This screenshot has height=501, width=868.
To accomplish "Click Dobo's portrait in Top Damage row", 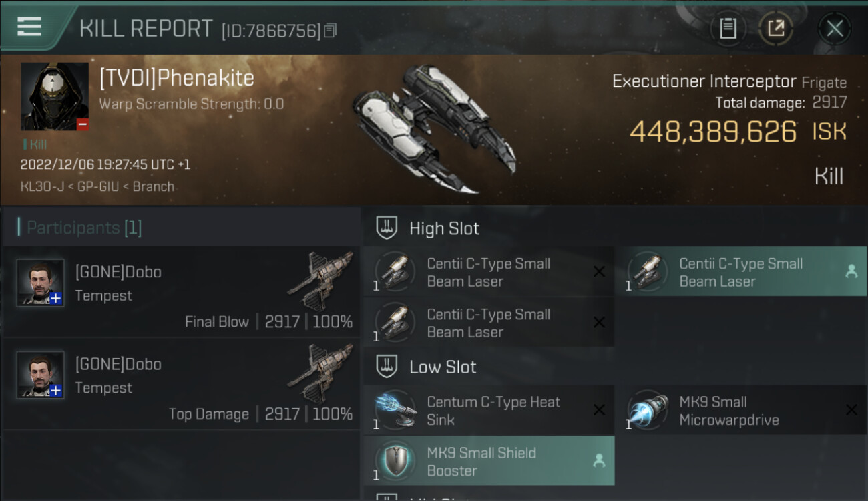I will (x=41, y=375).
